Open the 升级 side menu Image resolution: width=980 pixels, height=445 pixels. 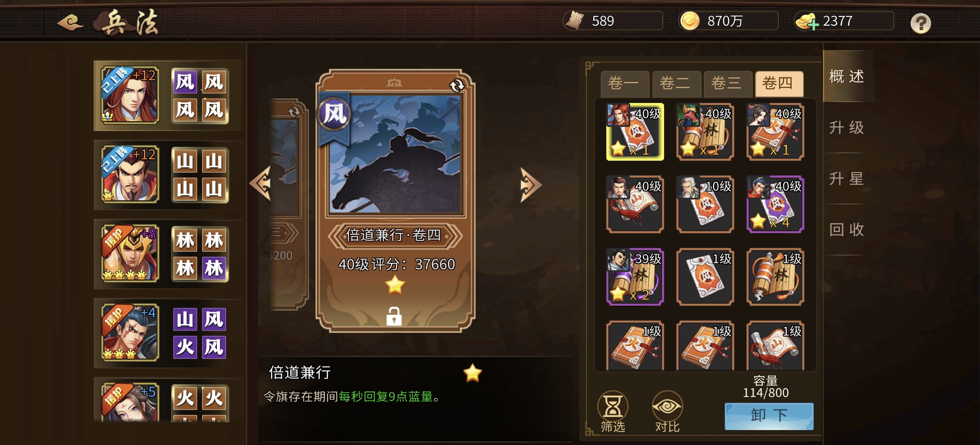point(846,128)
